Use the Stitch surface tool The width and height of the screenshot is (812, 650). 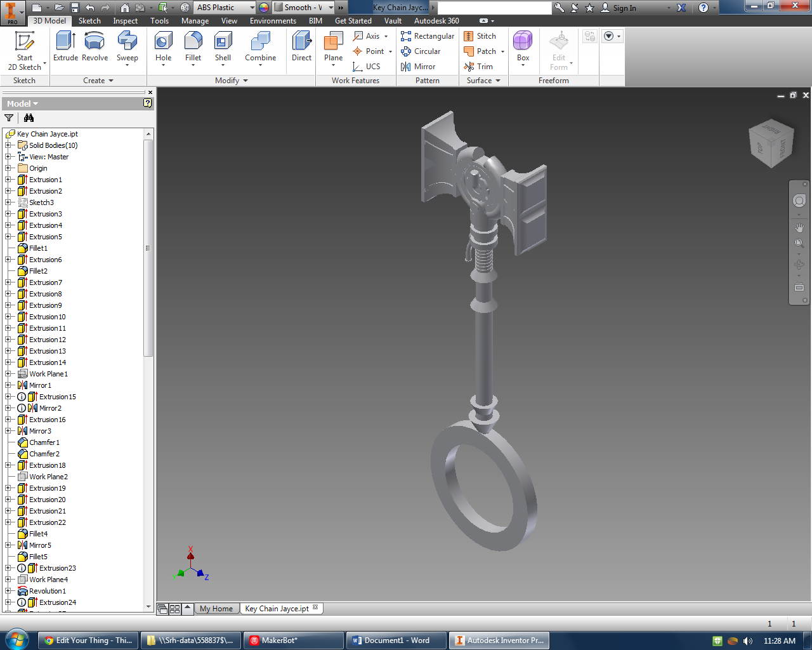pyautogui.click(x=480, y=36)
